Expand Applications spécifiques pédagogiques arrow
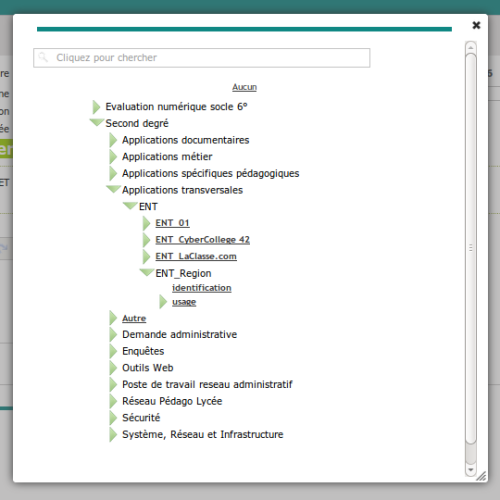 113,173
